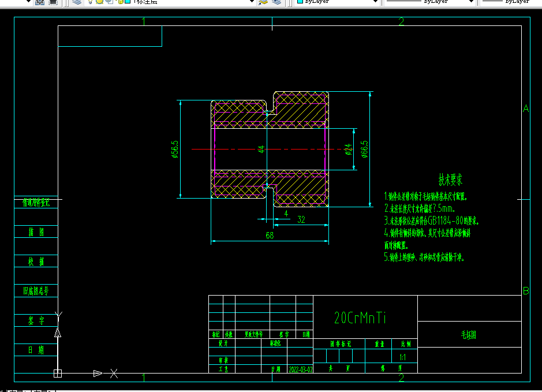This screenshot has width=542, height=392.
Task: Click the 借通用件登记 label
Action: point(36,202)
